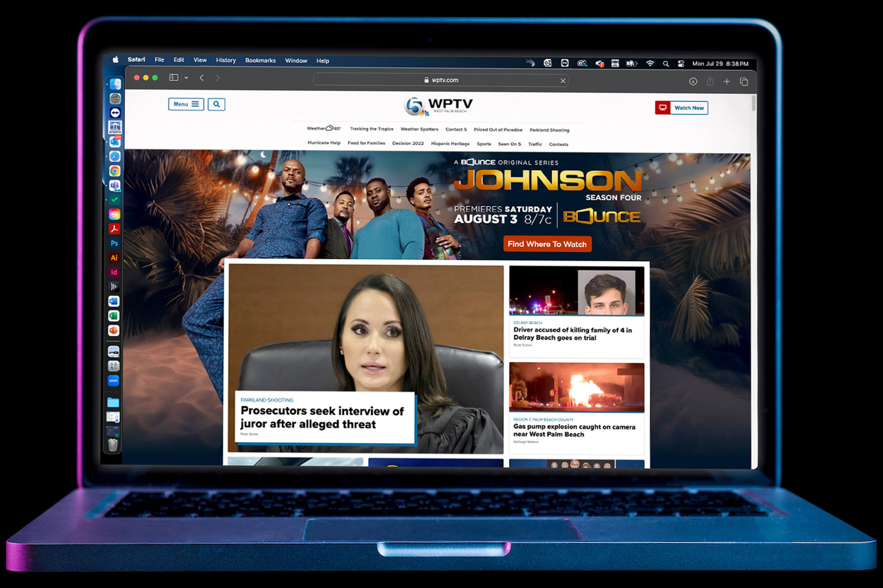
Task: Open the Hispanic Heritage link
Action: coord(450,144)
